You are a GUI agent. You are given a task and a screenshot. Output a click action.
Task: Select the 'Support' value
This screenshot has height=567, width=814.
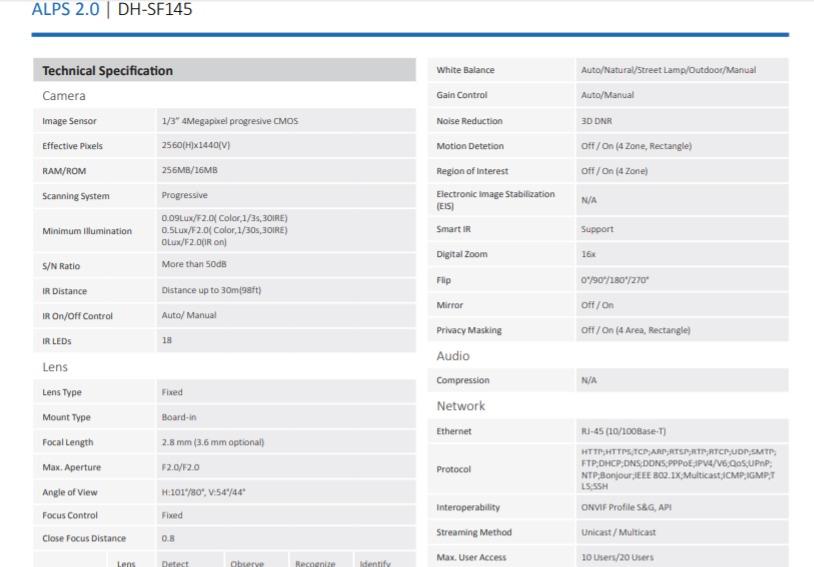tap(598, 229)
